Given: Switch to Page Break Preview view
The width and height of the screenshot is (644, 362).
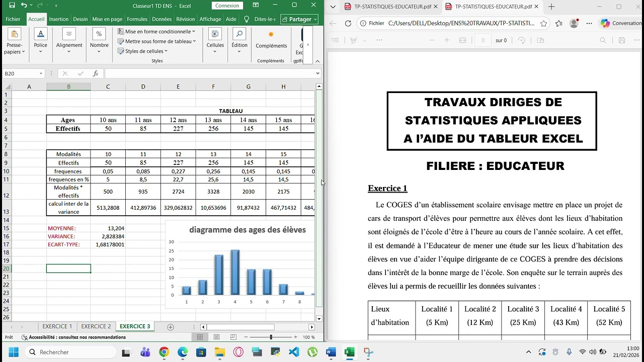Looking at the screenshot, I should [233, 337].
